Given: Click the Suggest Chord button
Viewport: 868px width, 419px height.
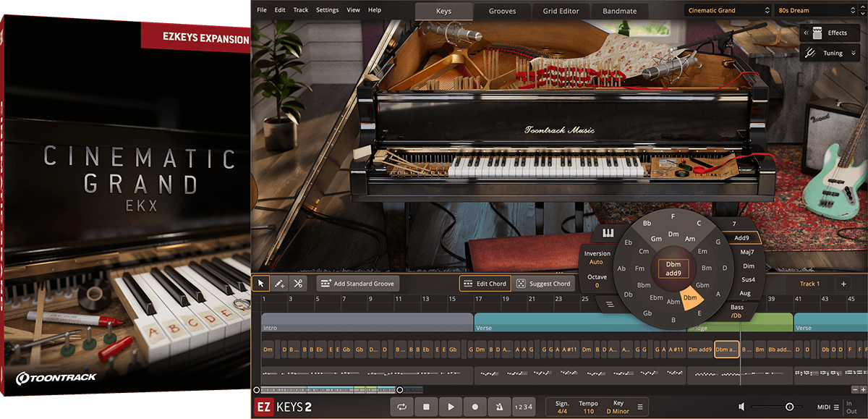Looking at the screenshot, I should [x=543, y=284].
